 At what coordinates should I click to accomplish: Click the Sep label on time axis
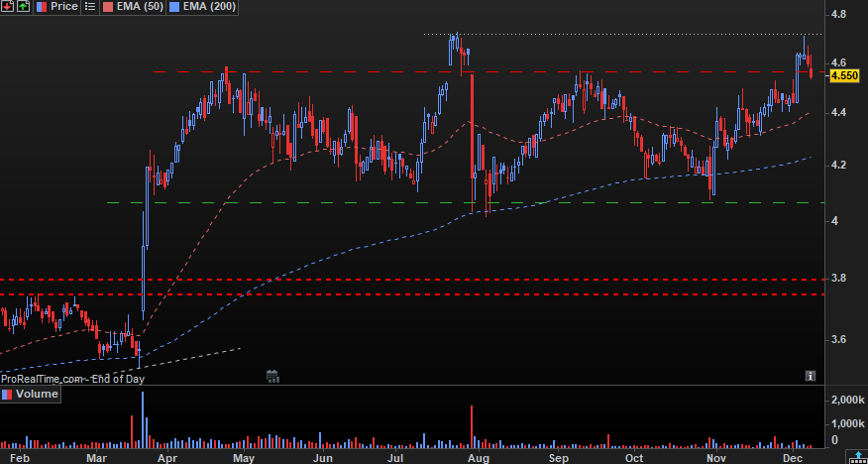[559, 458]
